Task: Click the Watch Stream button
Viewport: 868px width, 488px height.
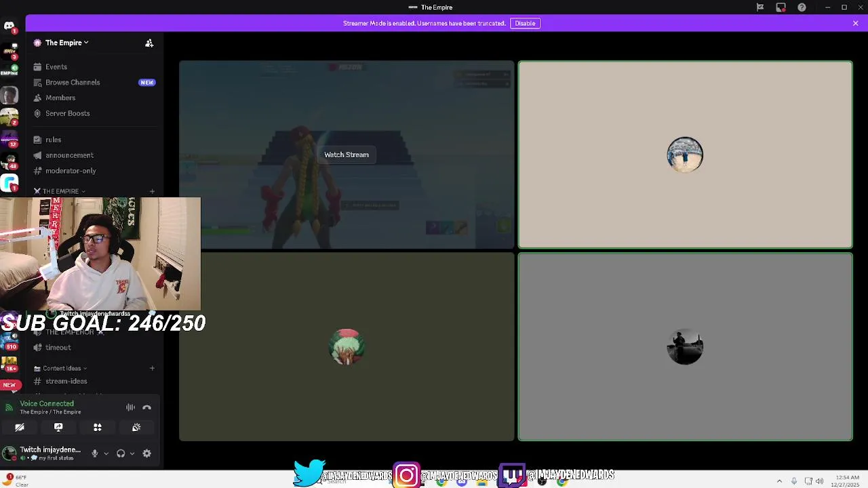Action: point(347,155)
